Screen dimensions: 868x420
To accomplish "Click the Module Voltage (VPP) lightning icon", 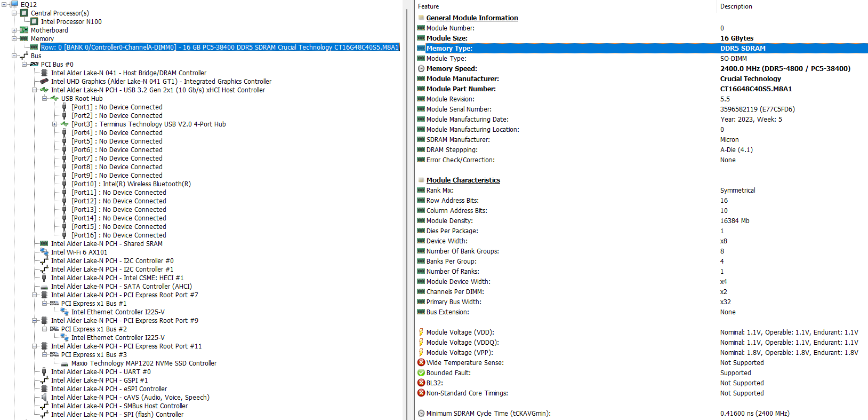I will click(421, 352).
